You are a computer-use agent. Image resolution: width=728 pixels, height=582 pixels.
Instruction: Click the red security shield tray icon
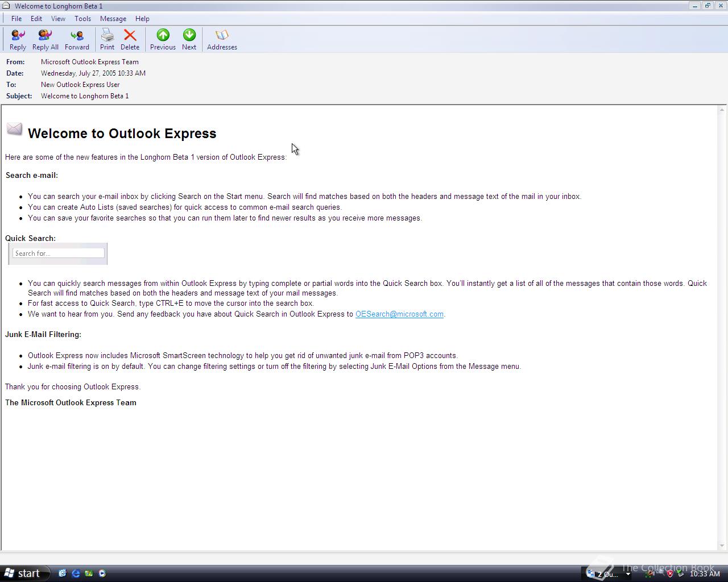pos(670,573)
